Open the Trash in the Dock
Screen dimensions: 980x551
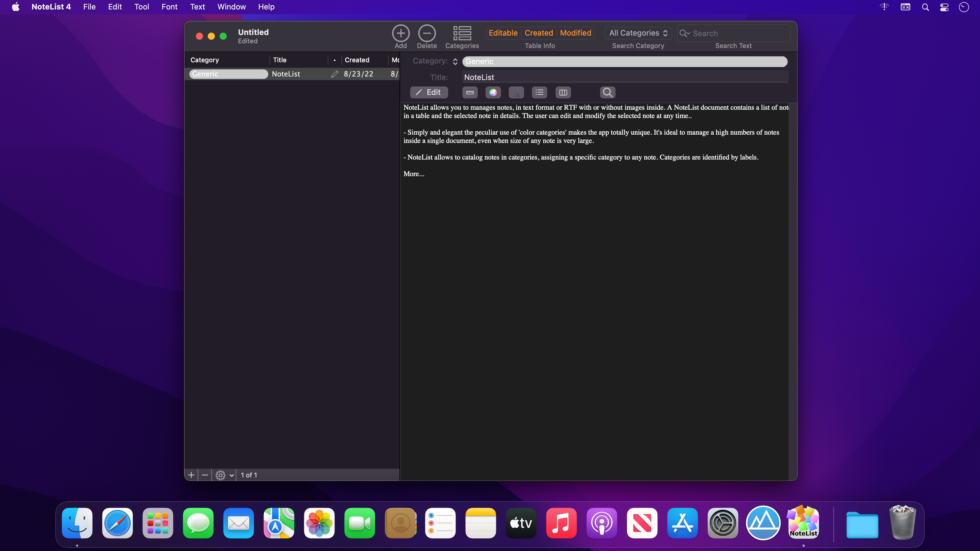(903, 522)
